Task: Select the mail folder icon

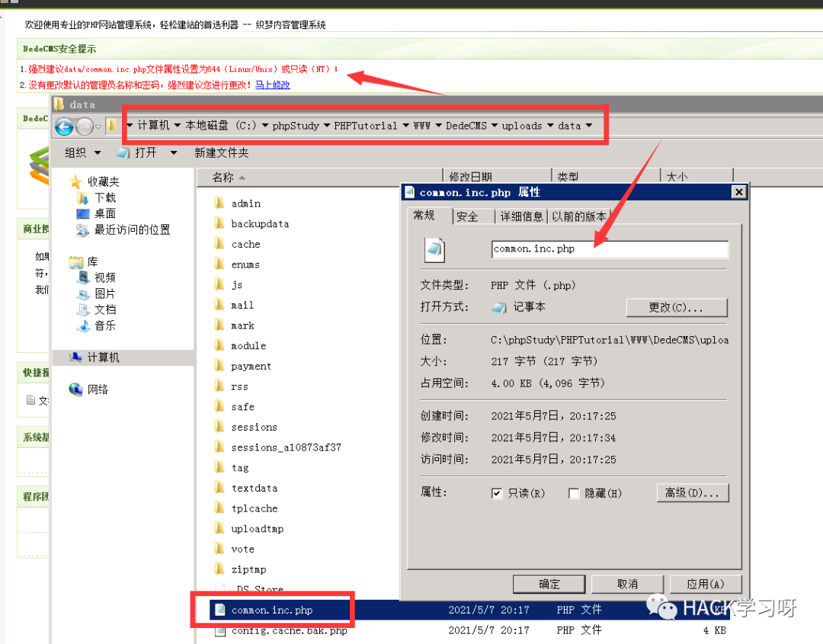Action: click(219, 305)
